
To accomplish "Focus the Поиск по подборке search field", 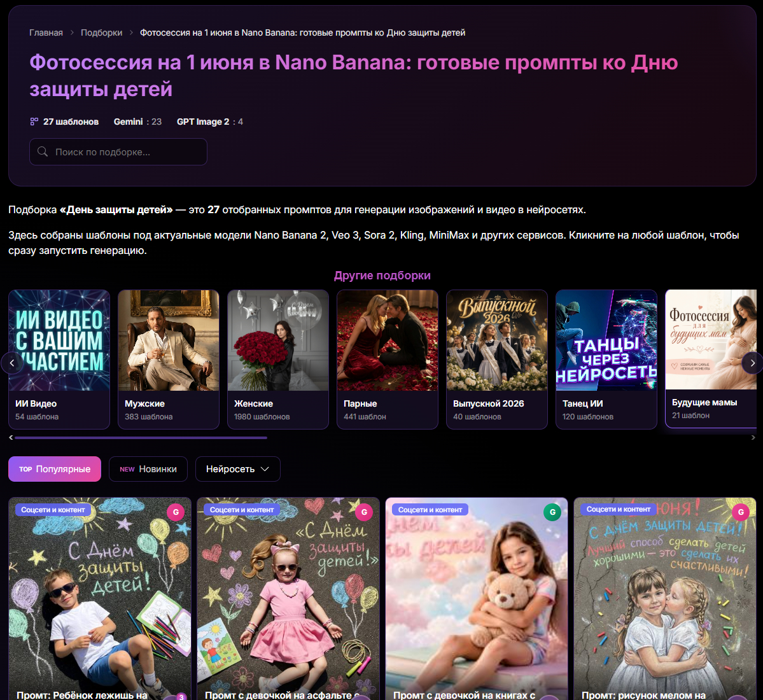I will click(118, 151).
